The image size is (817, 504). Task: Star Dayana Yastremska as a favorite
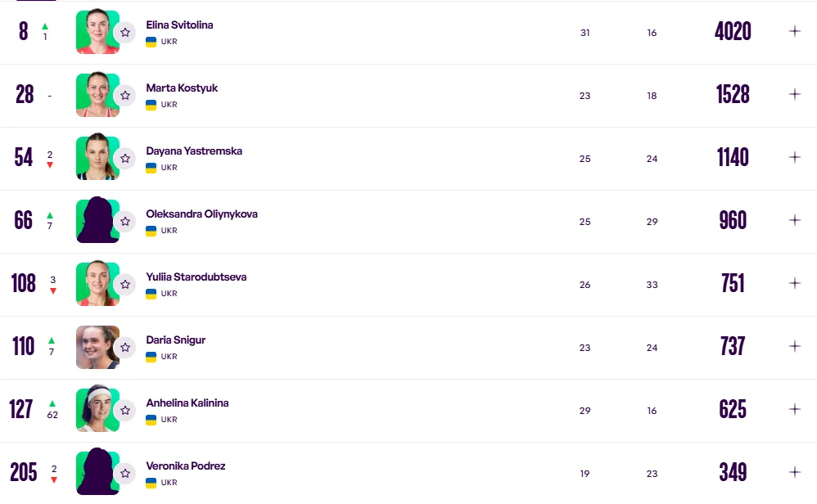(x=125, y=159)
